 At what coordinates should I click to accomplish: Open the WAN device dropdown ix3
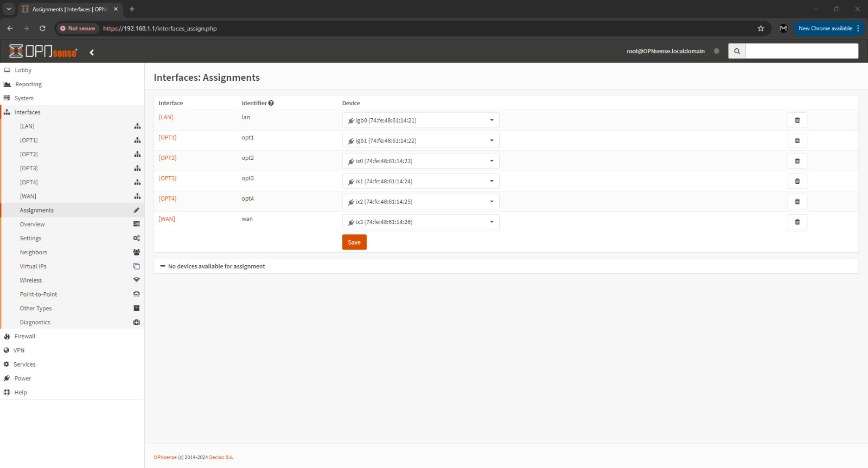420,222
